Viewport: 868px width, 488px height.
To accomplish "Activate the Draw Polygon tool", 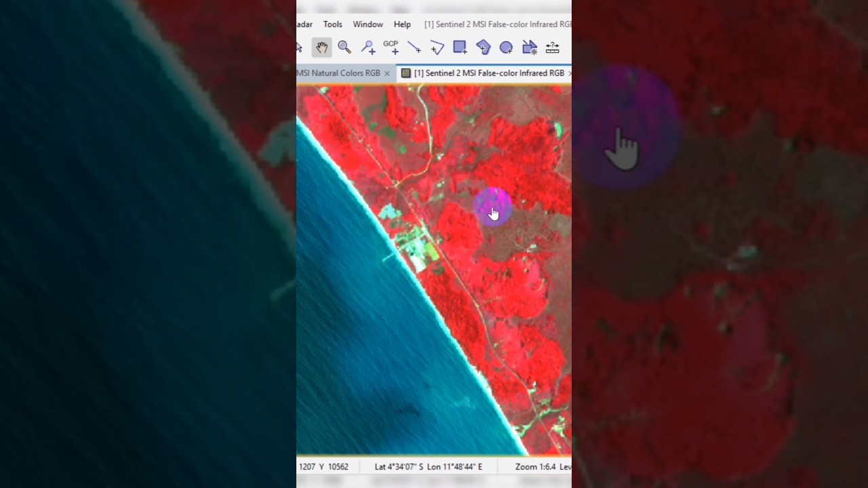I will [x=483, y=47].
